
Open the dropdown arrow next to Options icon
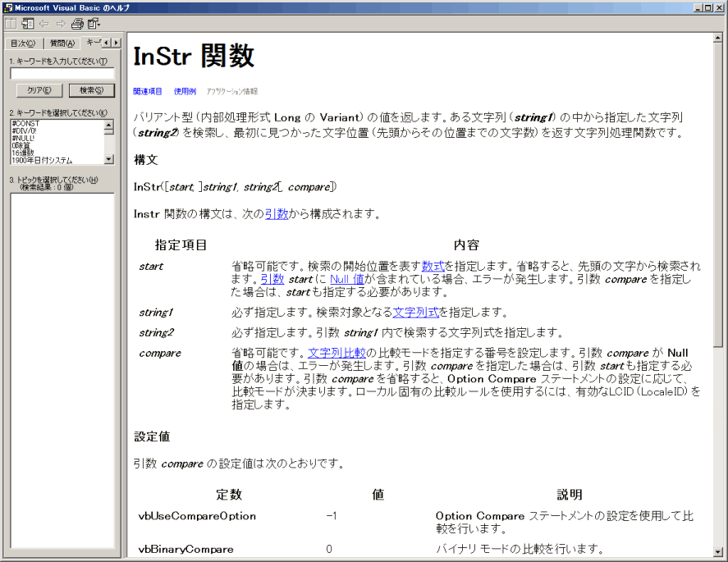[x=98, y=25]
